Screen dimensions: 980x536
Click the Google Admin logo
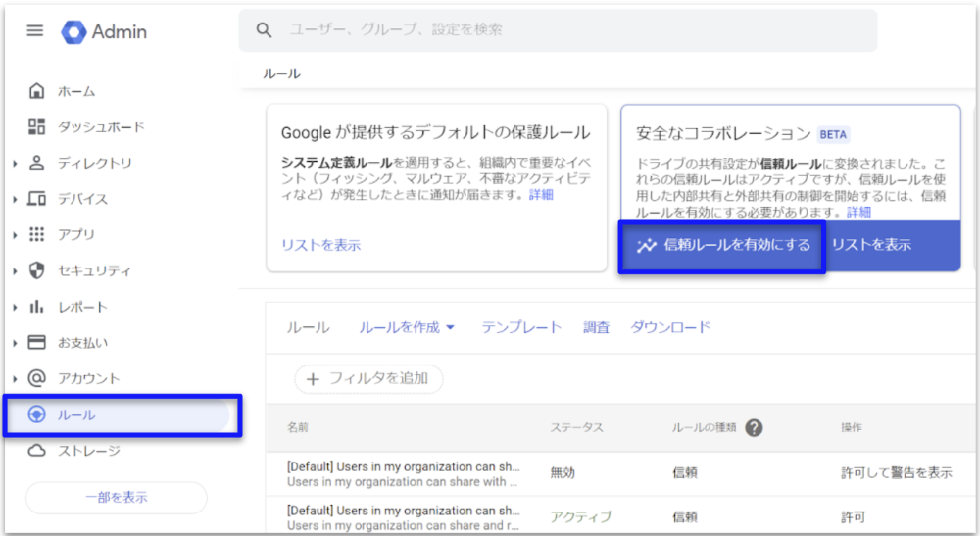pyautogui.click(x=74, y=31)
